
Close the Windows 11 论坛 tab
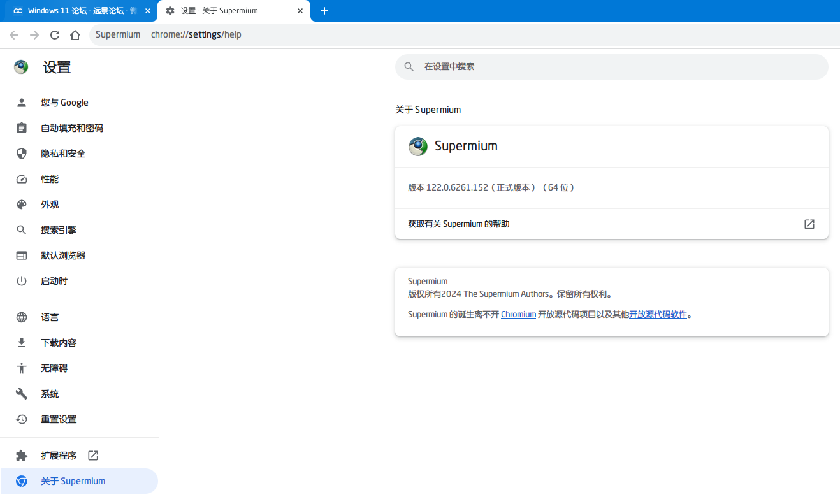148,11
